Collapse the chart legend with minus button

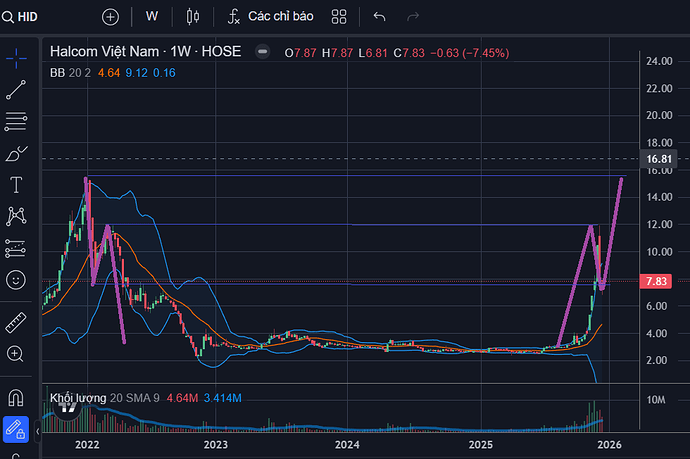click(x=262, y=52)
